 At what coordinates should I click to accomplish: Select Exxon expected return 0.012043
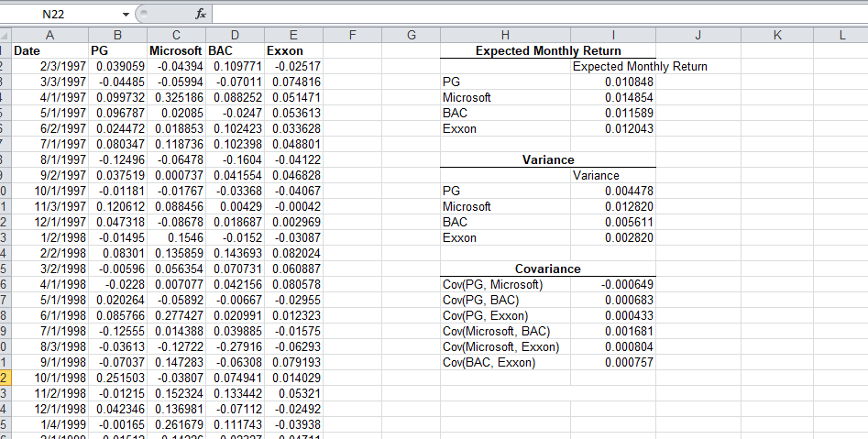(613, 128)
